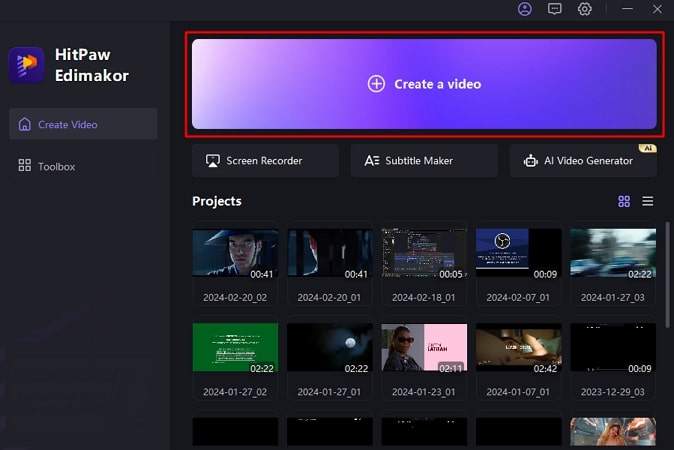Open the feedback message icon
Screen dimensions: 674x450
555,9
